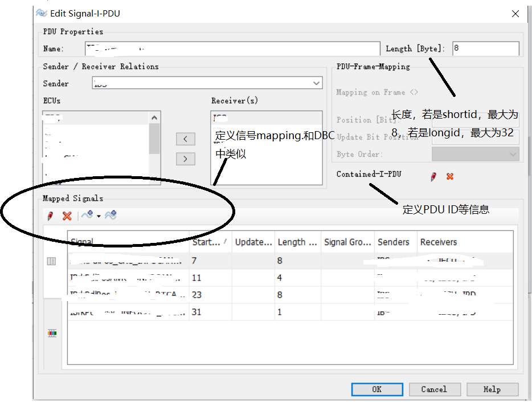The height and width of the screenshot is (402, 532).
Task: Click the Signal Group column header
Action: pyautogui.click(x=347, y=242)
